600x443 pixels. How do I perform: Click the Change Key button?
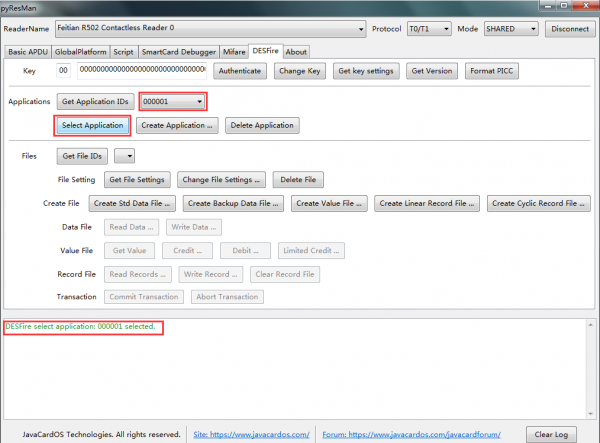pyautogui.click(x=300, y=71)
